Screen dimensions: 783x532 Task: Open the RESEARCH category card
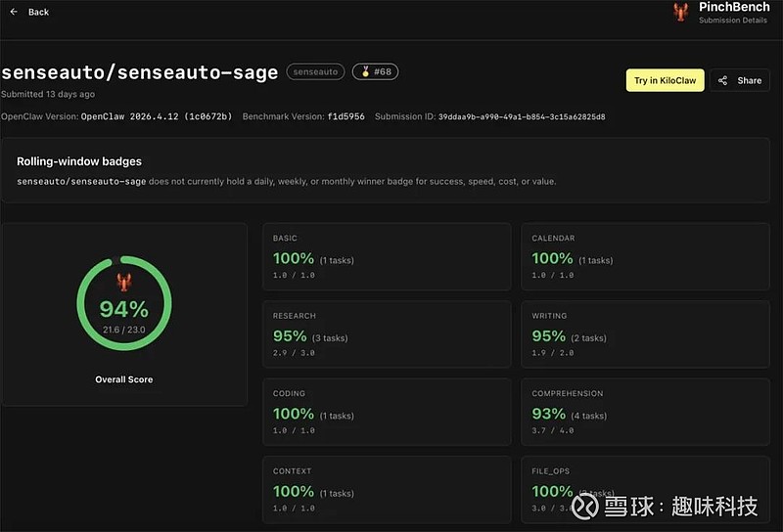click(387, 333)
